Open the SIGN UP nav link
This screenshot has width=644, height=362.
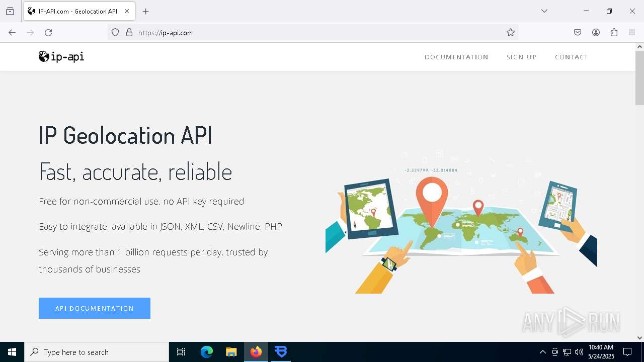coord(521,57)
